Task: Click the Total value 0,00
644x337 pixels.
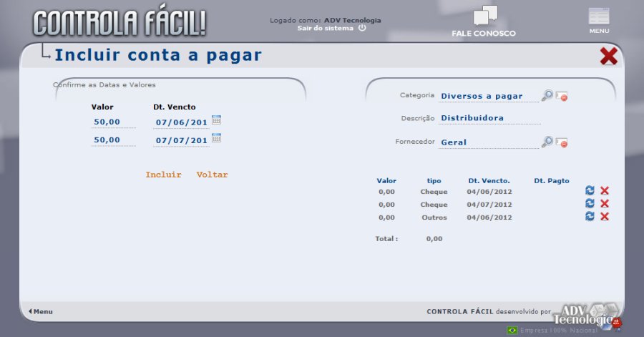Action: click(x=434, y=239)
